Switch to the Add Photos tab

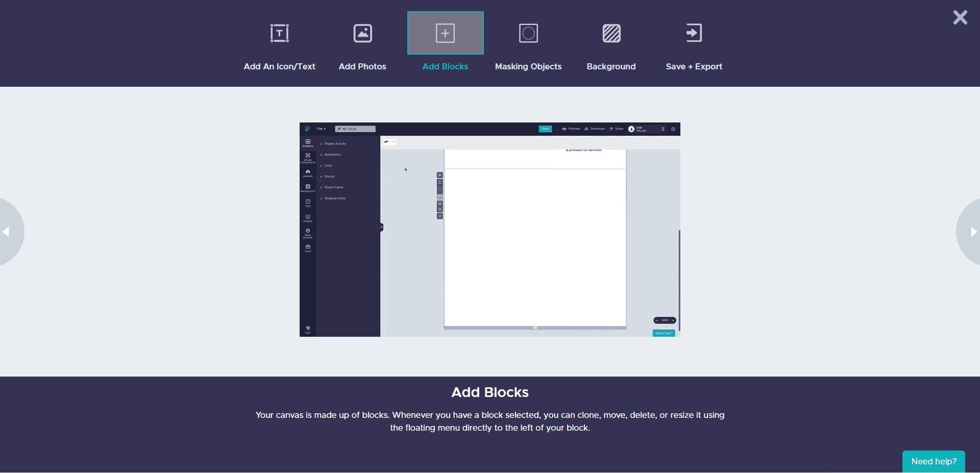point(362,43)
